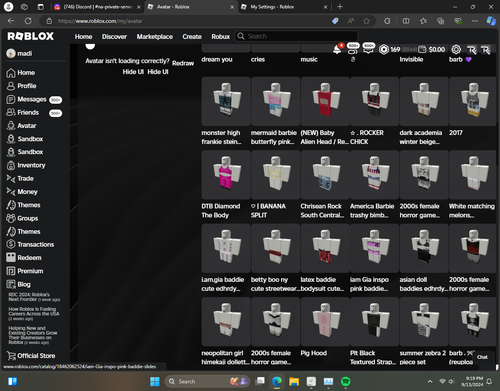The image size is (500, 391).
Task: Click the Robux balance icon showing 169
Action: pos(384,49)
